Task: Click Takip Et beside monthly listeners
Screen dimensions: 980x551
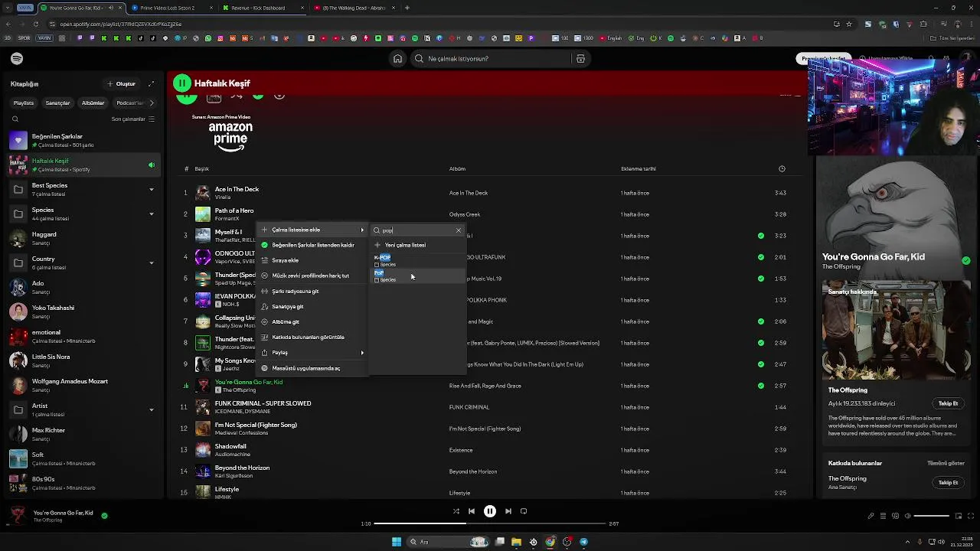Action: [x=948, y=403]
